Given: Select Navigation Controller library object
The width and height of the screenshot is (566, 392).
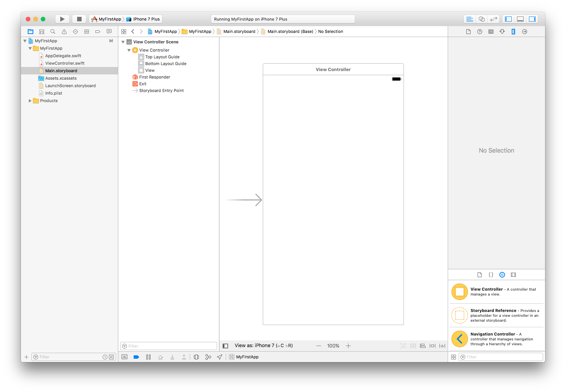Looking at the screenshot, I should pyautogui.click(x=496, y=339).
